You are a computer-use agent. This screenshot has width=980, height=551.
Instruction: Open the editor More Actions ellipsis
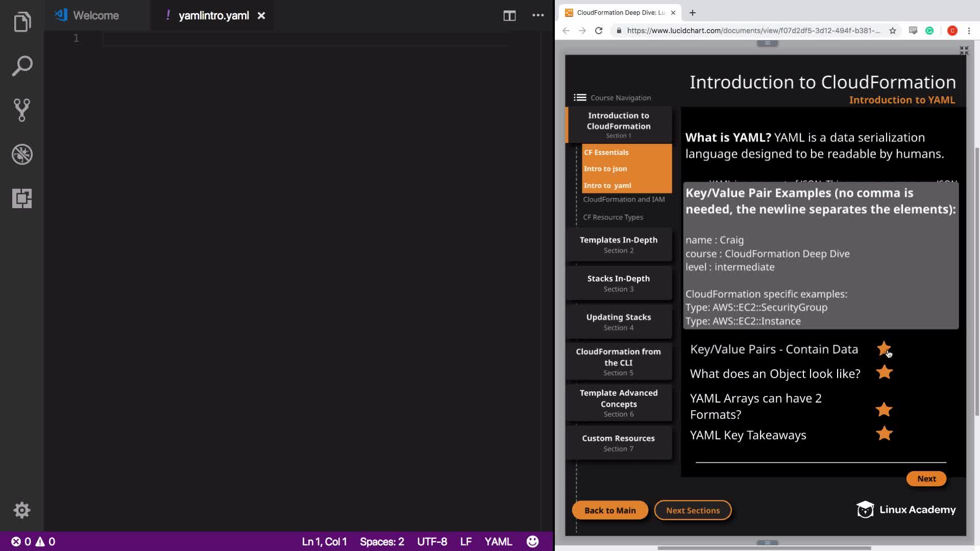pyautogui.click(x=538, y=15)
